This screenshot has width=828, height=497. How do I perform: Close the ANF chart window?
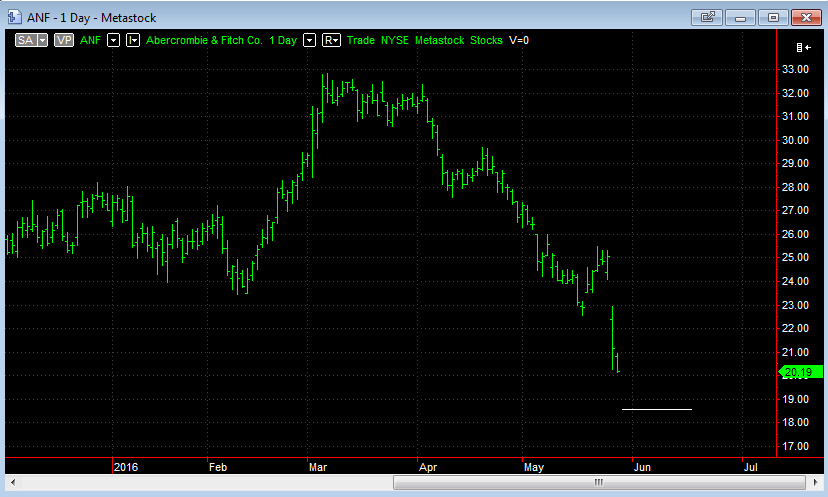point(806,17)
